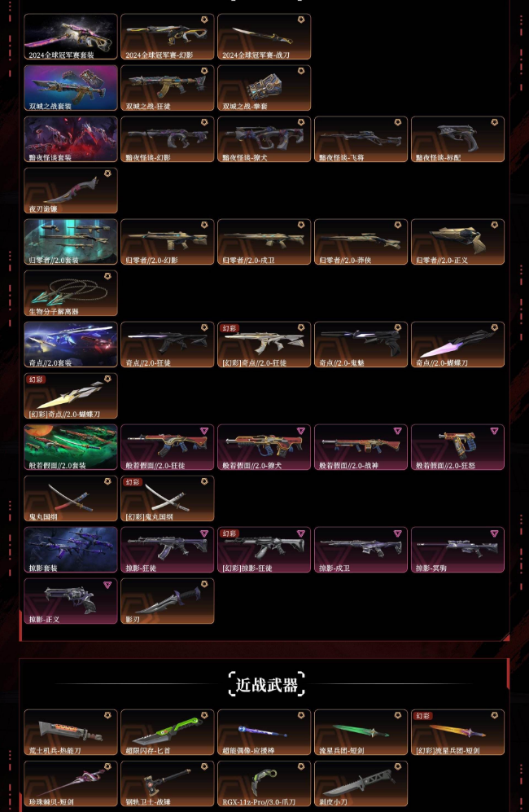Viewport: 529px width, 812px height.
Task: Click the 掠影套装 bundle thumbnail
Action: 70,550
